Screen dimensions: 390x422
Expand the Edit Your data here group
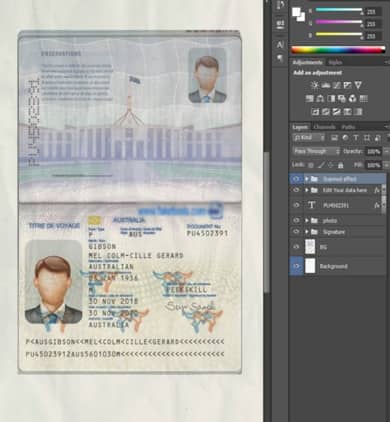[x=307, y=190]
